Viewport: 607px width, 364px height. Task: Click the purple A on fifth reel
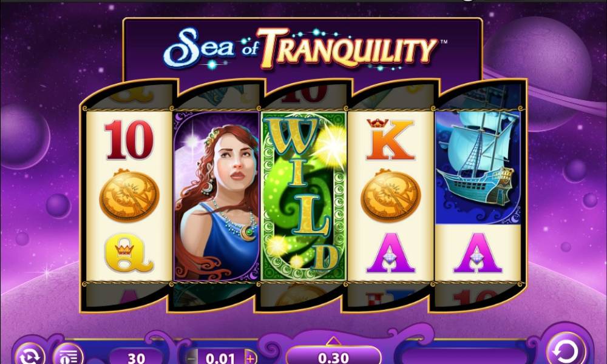pyautogui.click(x=477, y=252)
